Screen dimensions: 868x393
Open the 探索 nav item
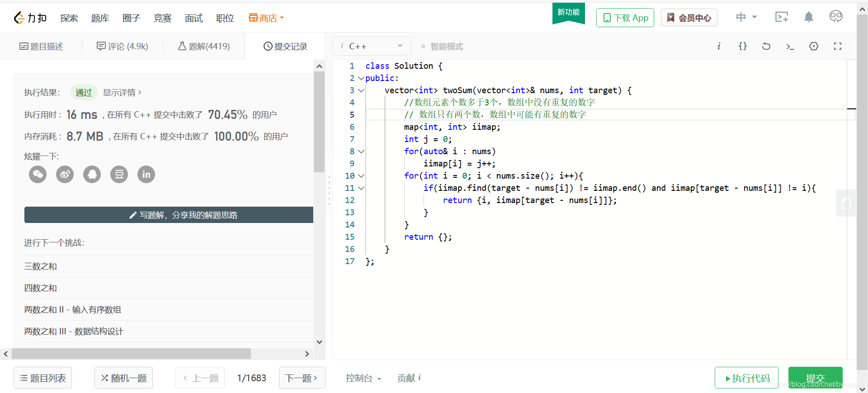(x=69, y=18)
